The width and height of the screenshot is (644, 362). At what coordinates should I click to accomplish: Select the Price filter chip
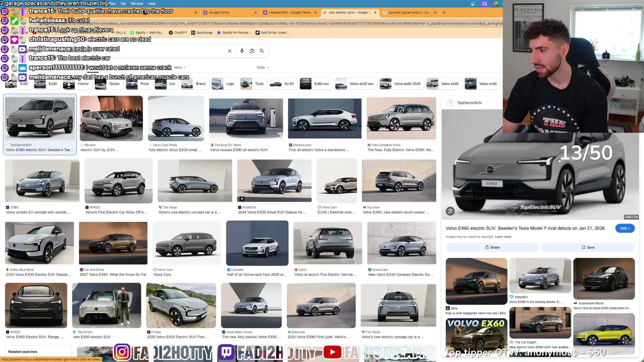[139, 84]
